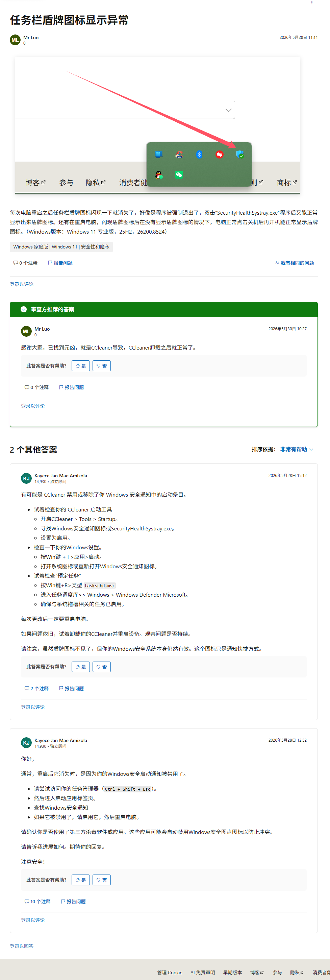This screenshot has width=330, height=980.
Task: Click 报告问题 on the 15:12 answer
Action: (72, 689)
